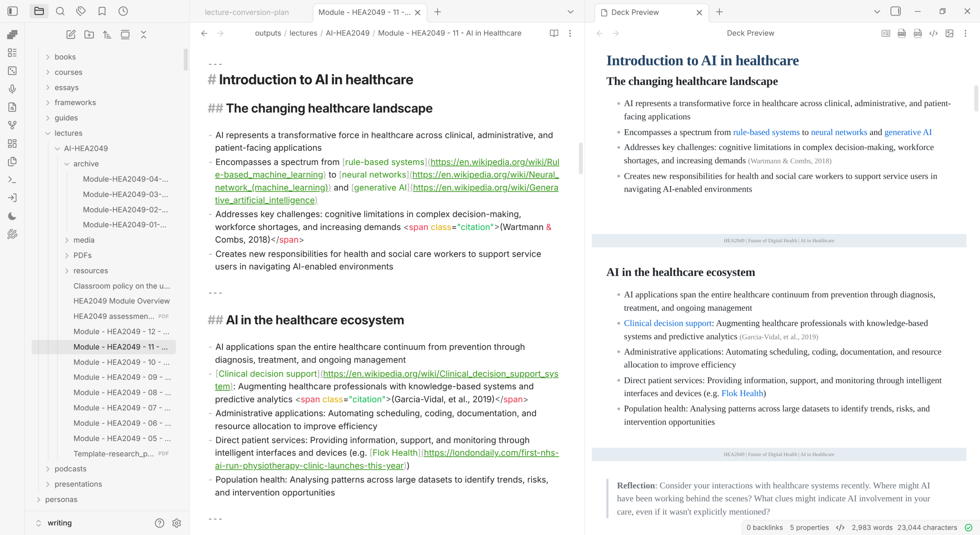Screen dimensions: 980x535
Task: Open the graph view
Action: pos(12,125)
